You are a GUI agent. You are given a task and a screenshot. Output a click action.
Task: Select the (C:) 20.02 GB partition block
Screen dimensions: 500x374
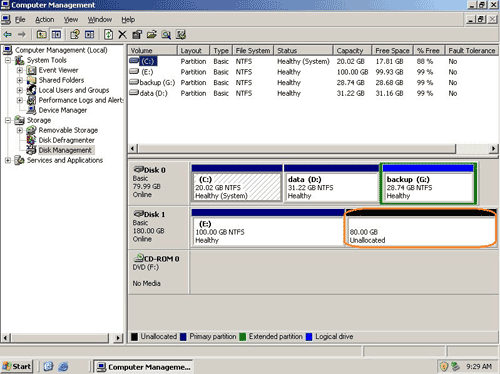pos(237,183)
